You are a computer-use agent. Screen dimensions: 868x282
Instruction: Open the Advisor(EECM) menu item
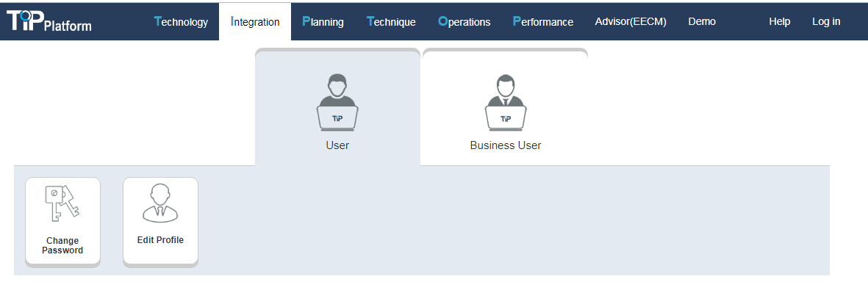tap(631, 21)
